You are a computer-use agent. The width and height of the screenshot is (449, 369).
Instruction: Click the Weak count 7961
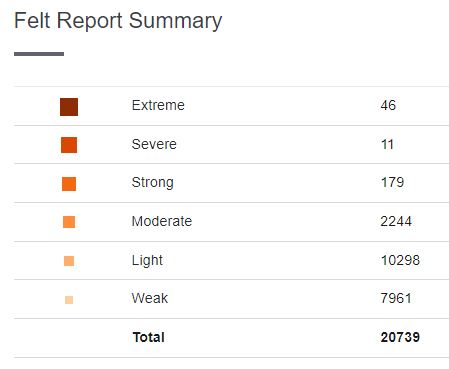click(x=396, y=298)
